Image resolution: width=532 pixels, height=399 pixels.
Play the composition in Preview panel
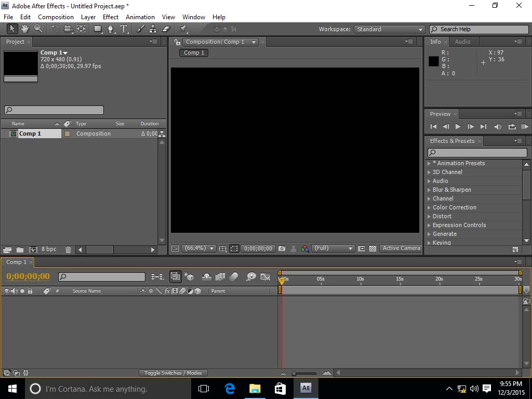coord(458,127)
